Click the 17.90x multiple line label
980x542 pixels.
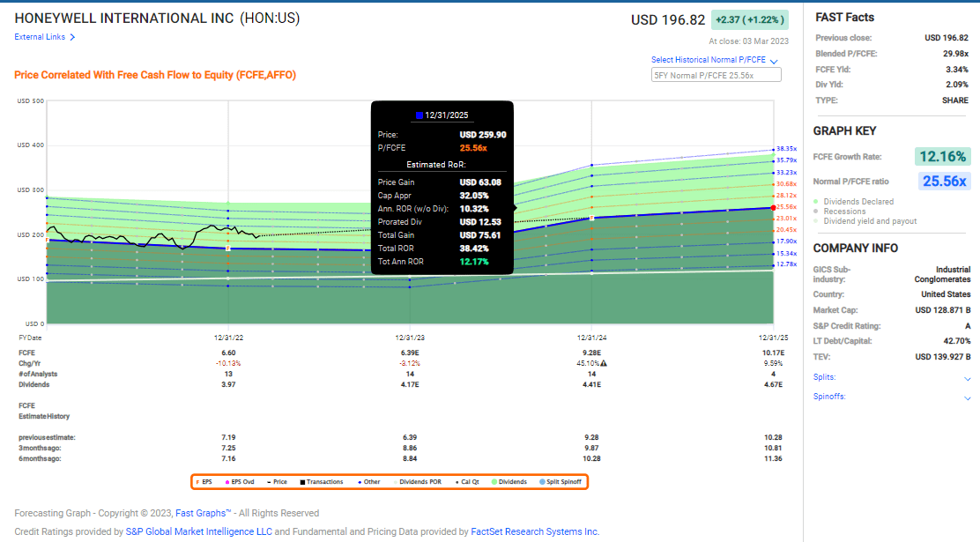click(x=786, y=241)
